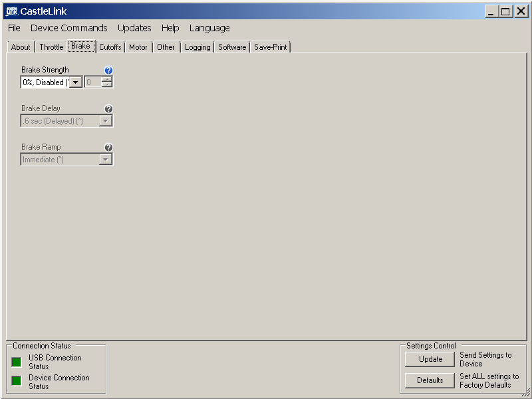Go to the Logging tab

pos(198,47)
